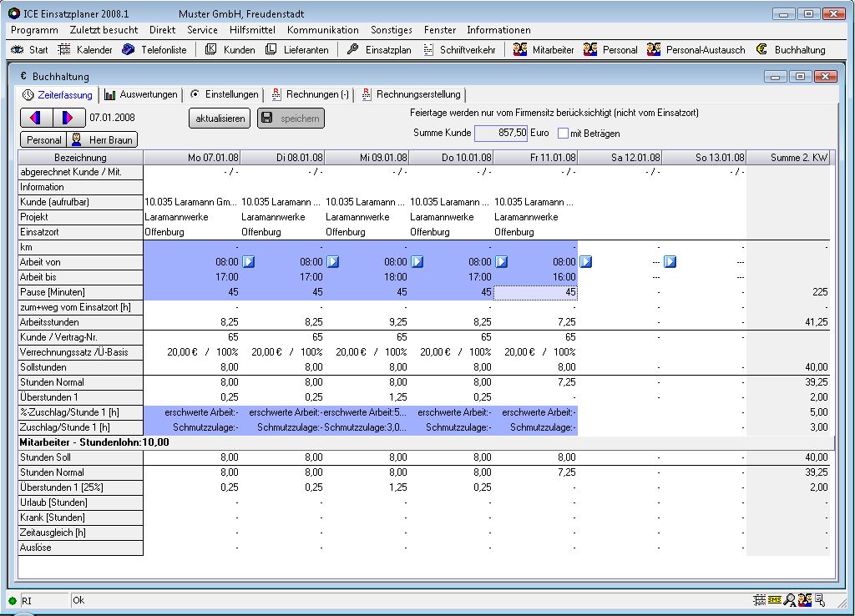Image resolution: width=855 pixels, height=616 pixels.
Task: Click blue arrow beside Monday's 08:00 start time
Action: [248, 262]
